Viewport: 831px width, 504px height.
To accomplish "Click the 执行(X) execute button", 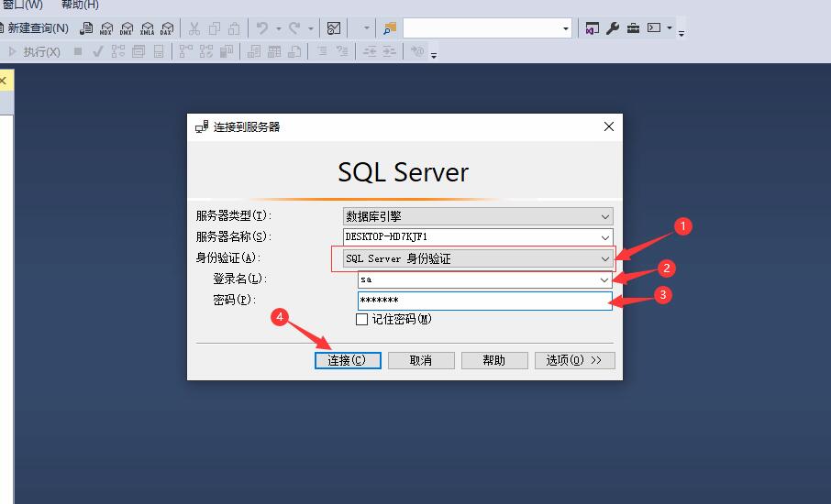I will pyautogui.click(x=35, y=51).
